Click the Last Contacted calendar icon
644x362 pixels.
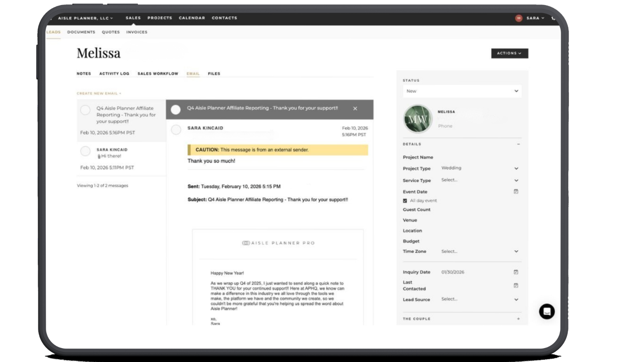pos(516,285)
